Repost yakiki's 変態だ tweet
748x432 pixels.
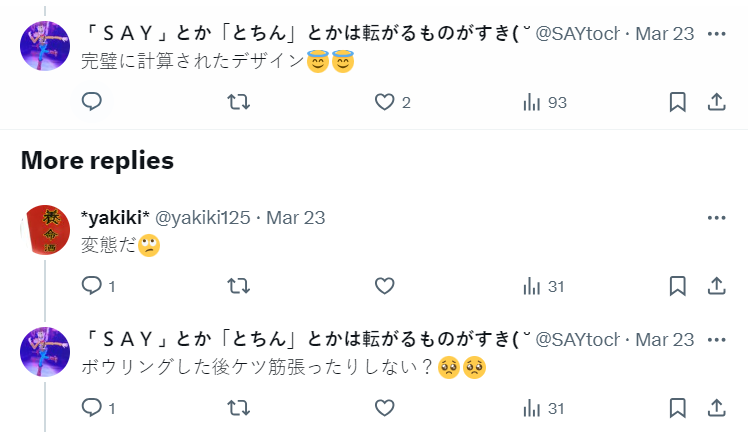(x=239, y=286)
